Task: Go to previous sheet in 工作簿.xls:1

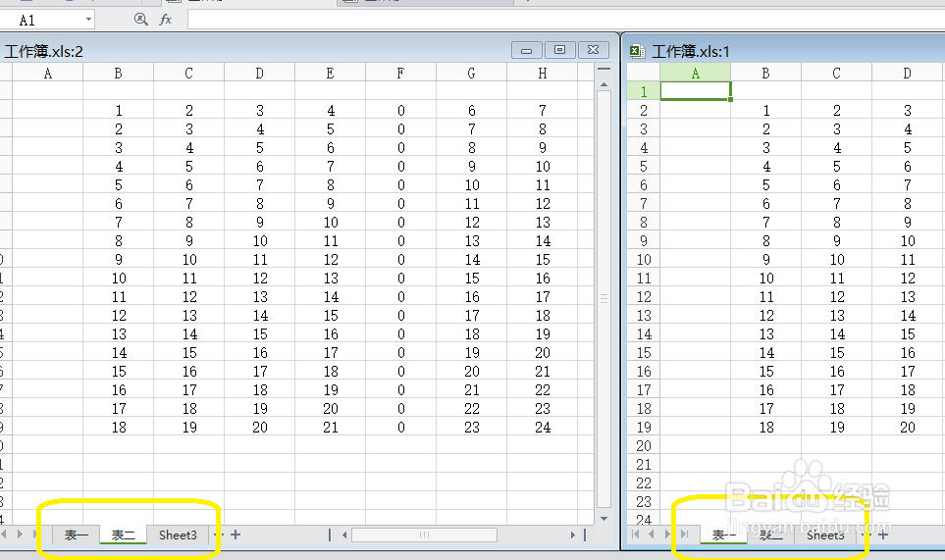Action: 651,535
